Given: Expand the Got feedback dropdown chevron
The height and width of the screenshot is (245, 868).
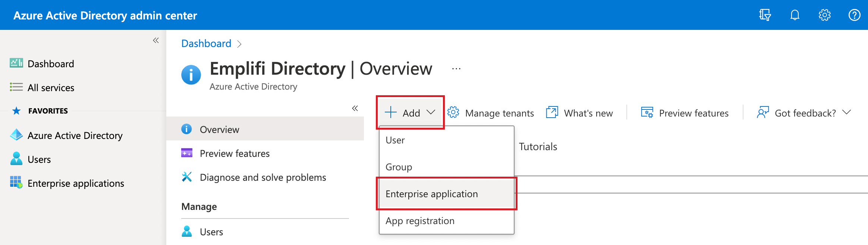Looking at the screenshot, I should click(x=847, y=112).
